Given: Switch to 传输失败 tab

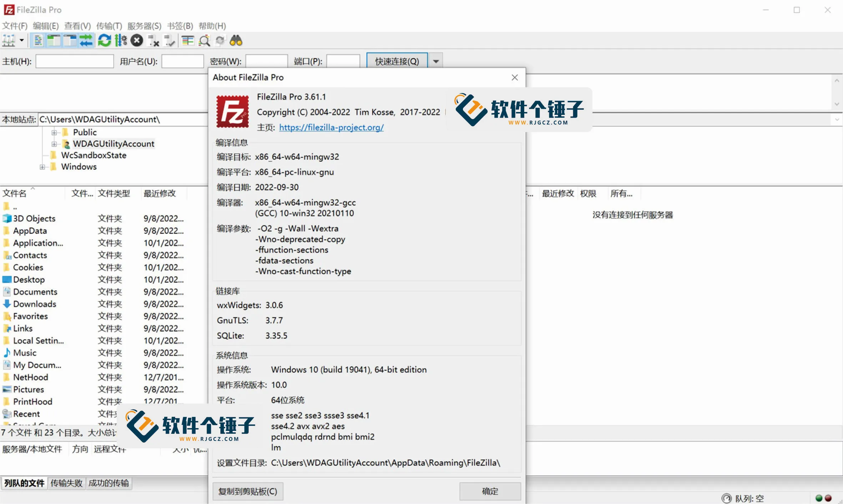Looking at the screenshot, I should pyautogui.click(x=66, y=483).
